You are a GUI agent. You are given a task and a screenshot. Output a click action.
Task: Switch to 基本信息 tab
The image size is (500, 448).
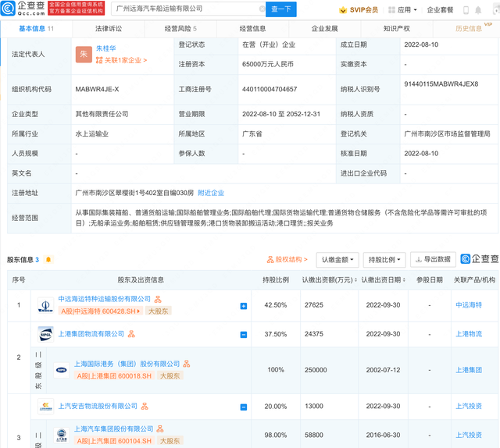click(x=37, y=29)
